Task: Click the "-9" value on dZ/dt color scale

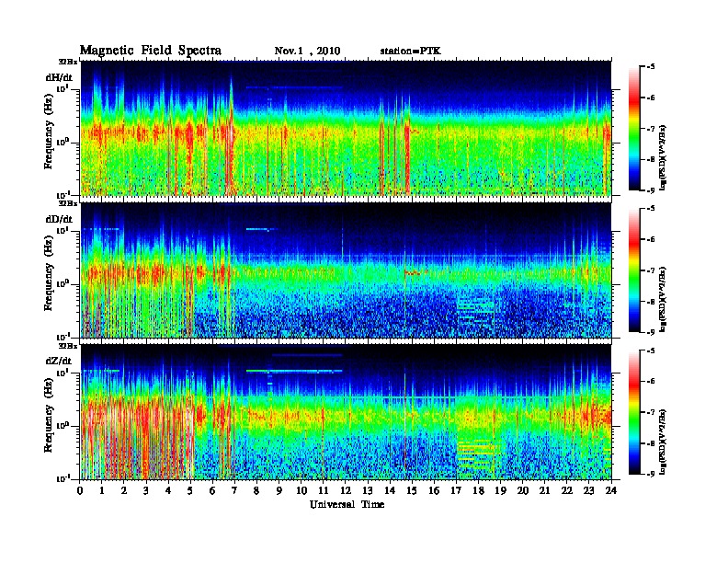Action: (651, 474)
